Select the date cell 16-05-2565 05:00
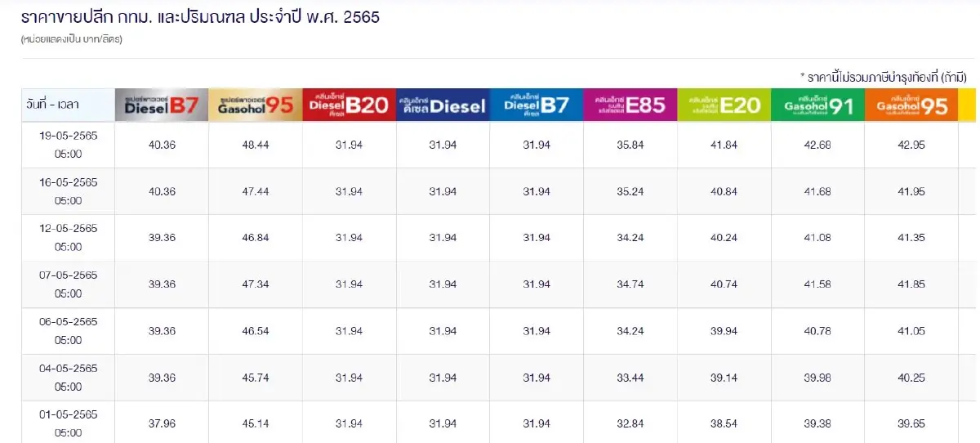The height and width of the screenshot is (443, 980). (69, 191)
